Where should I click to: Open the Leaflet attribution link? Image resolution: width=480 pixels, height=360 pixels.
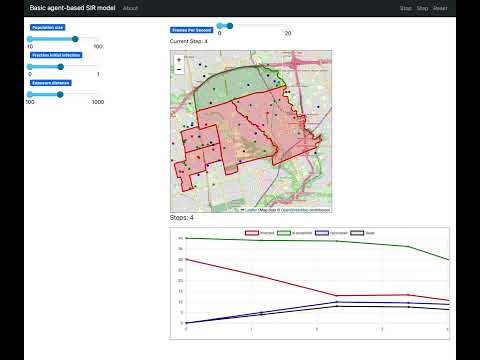(251, 210)
